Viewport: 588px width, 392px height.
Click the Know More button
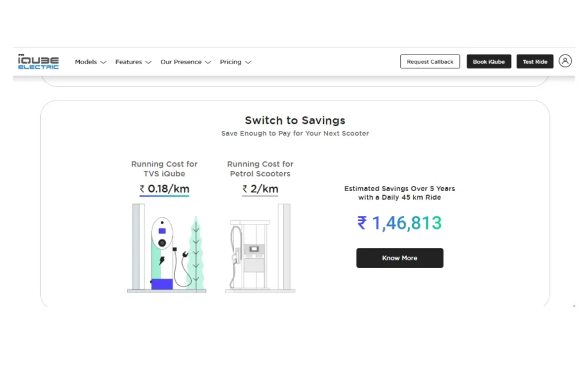pyautogui.click(x=400, y=258)
